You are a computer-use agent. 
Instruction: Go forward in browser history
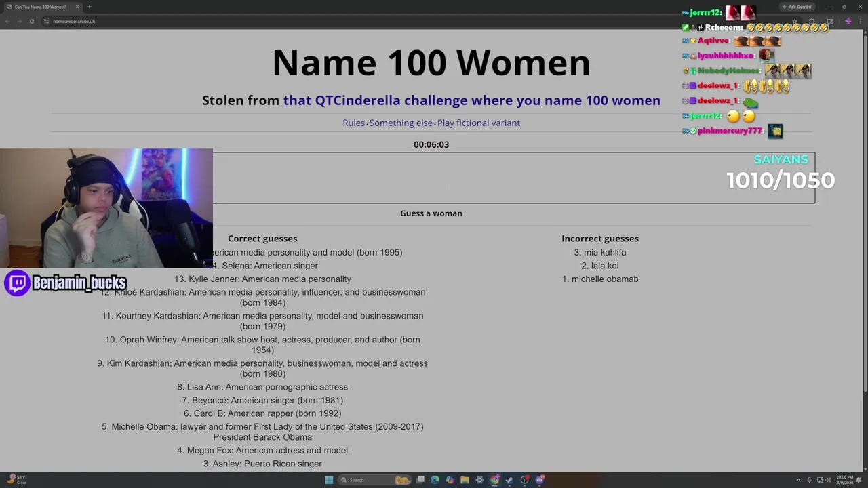pyautogui.click(x=19, y=21)
